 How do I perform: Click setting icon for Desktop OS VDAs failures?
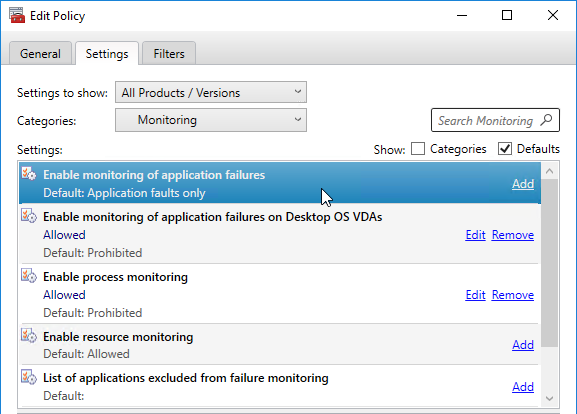[29, 215]
